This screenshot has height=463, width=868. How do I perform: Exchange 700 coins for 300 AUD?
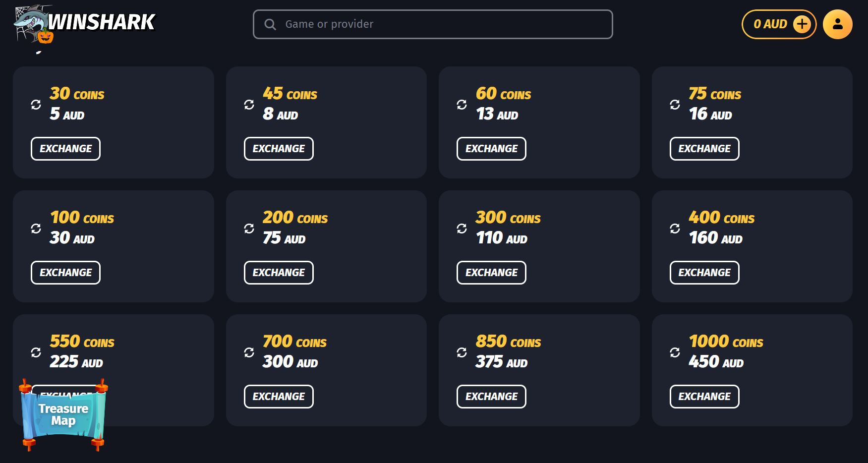(279, 397)
